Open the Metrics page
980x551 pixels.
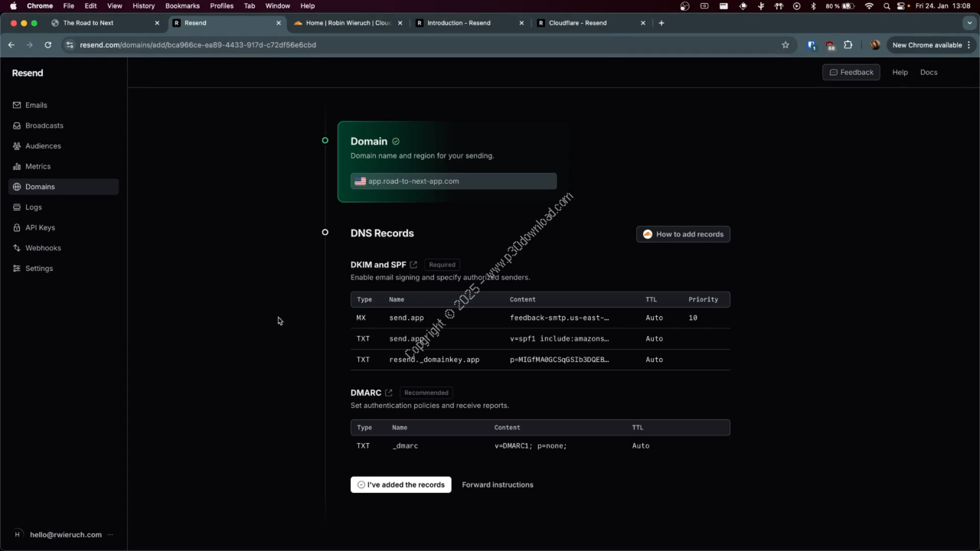click(64, 166)
